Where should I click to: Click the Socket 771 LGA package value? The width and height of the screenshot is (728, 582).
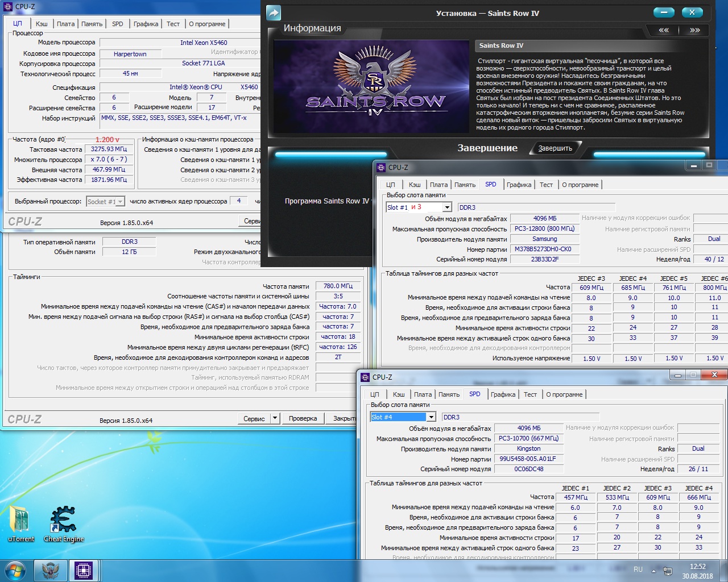tap(204, 63)
